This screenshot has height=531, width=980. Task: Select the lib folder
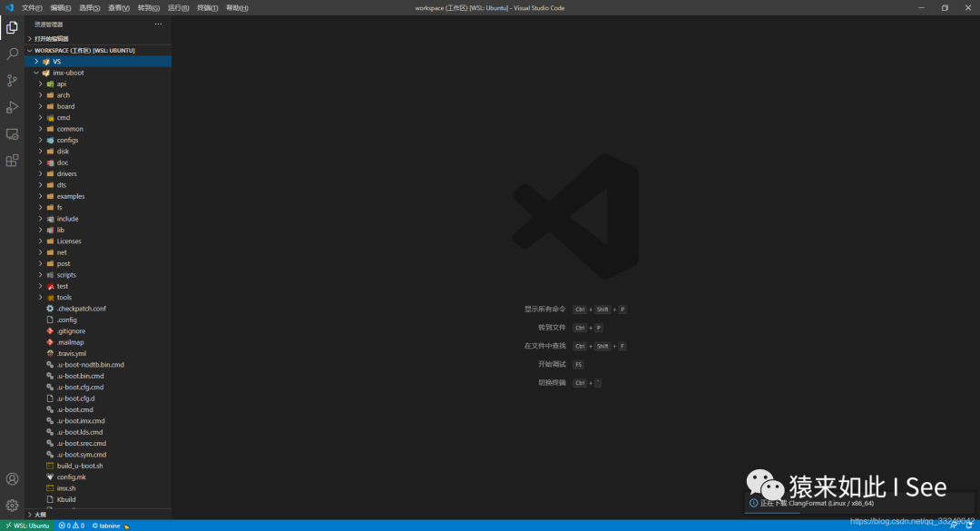point(98,231)
